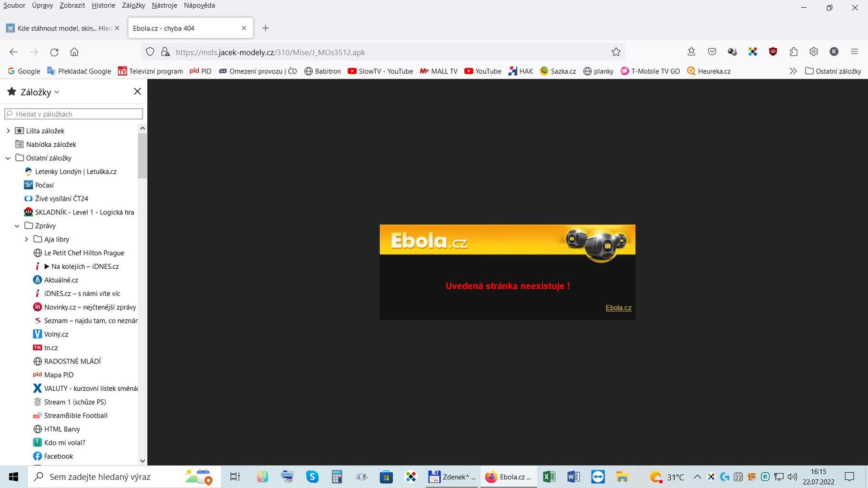Open the Historie menu

tap(103, 5)
